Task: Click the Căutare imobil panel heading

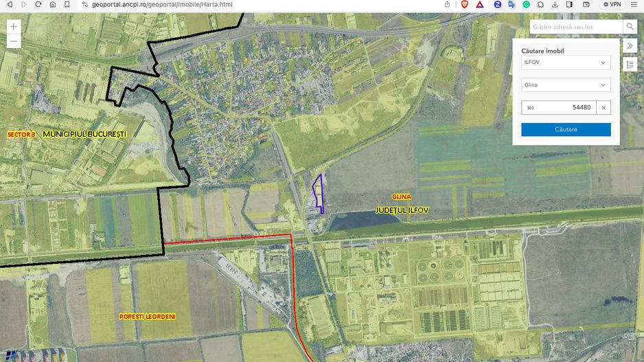Action: pos(542,51)
